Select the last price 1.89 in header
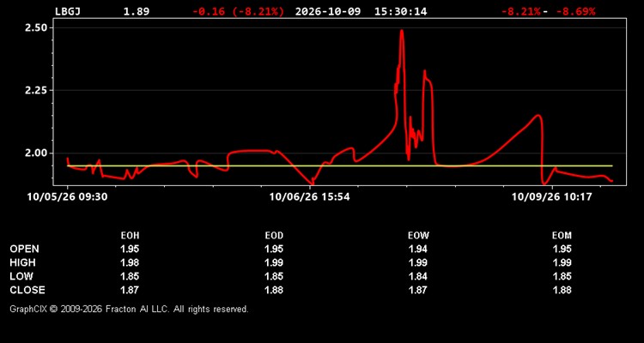 coord(137,11)
